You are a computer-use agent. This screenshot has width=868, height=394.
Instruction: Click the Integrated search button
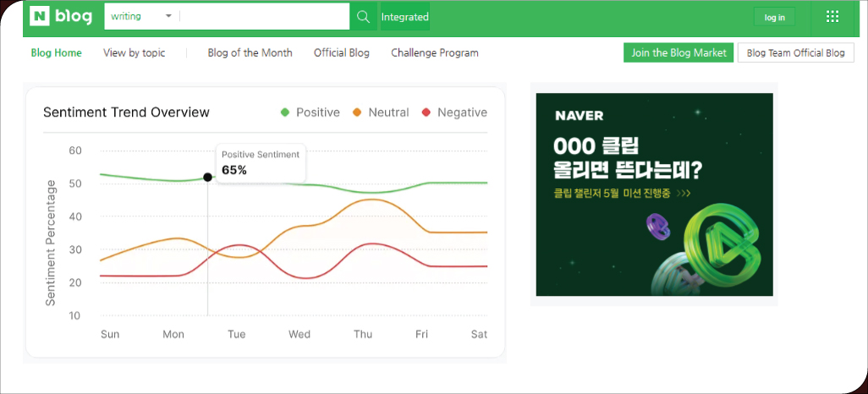pos(404,17)
